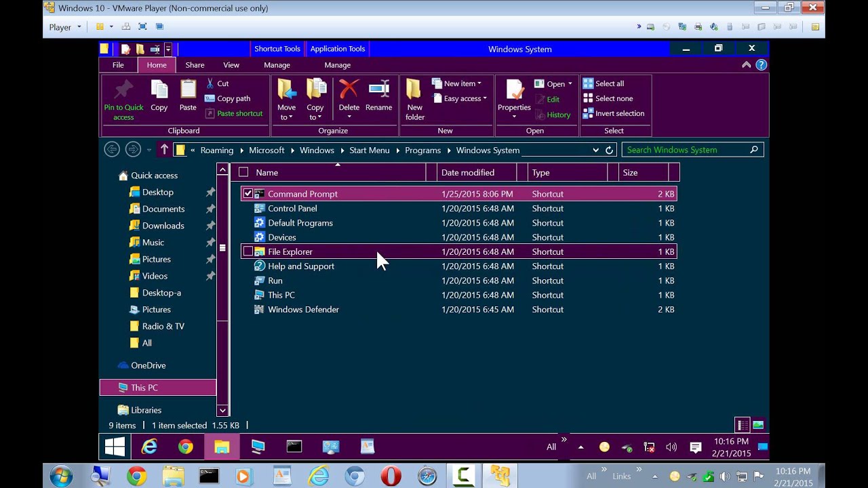Viewport: 868px width, 488px height.
Task: Expand the New item dropdown
Action: point(479,83)
